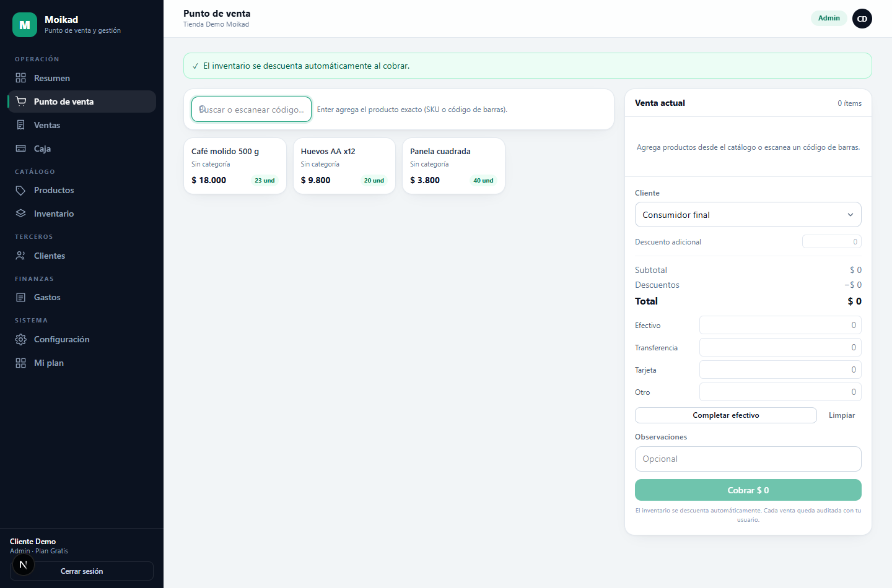This screenshot has height=588, width=892.
Task: Click the Clientes people icon
Action: tap(21, 256)
